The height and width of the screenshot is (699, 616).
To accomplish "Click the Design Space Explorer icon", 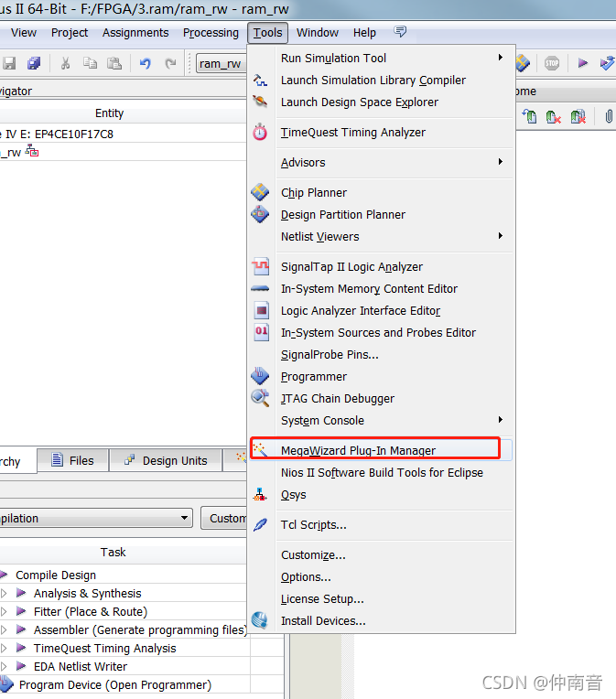I will tap(260, 102).
